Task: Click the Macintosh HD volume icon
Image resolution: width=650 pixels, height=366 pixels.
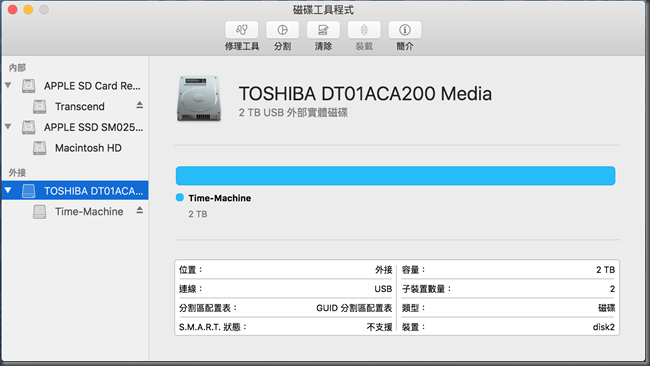Action: point(39,148)
